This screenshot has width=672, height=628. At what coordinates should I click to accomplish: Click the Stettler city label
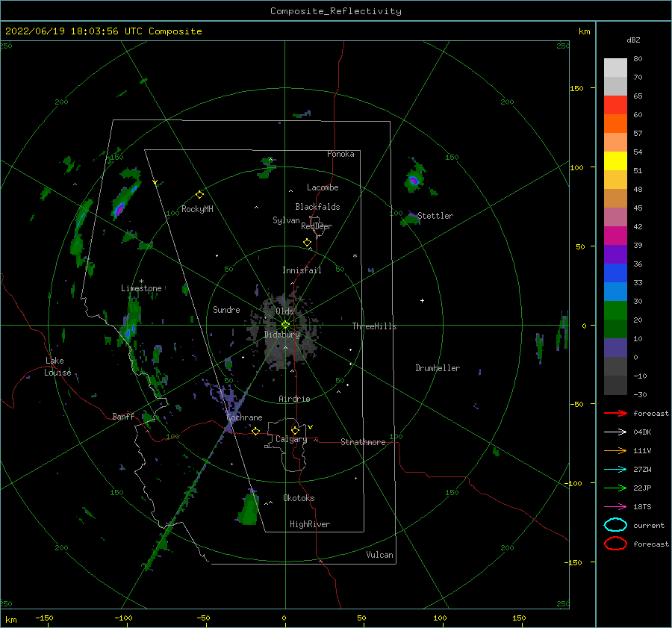[435, 216]
